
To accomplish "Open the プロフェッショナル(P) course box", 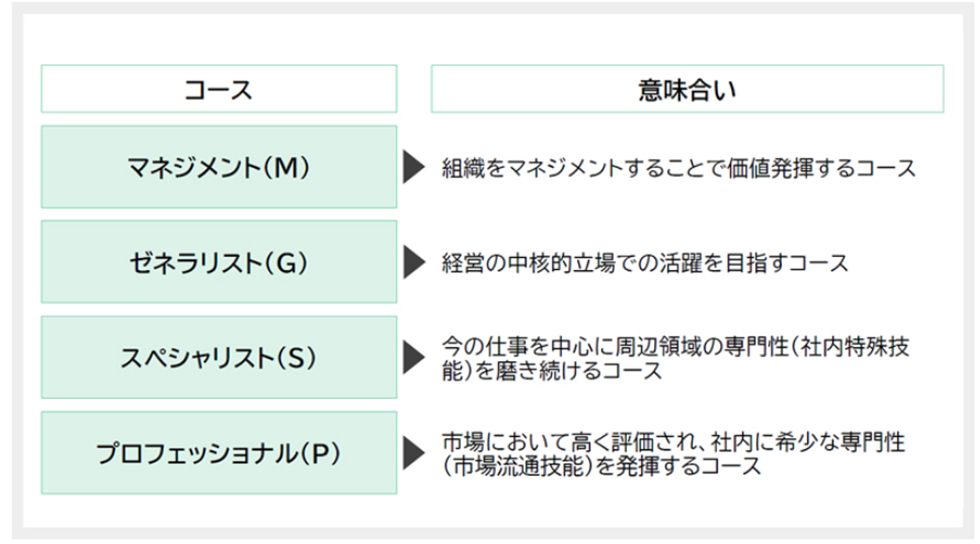I will point(218,453).
